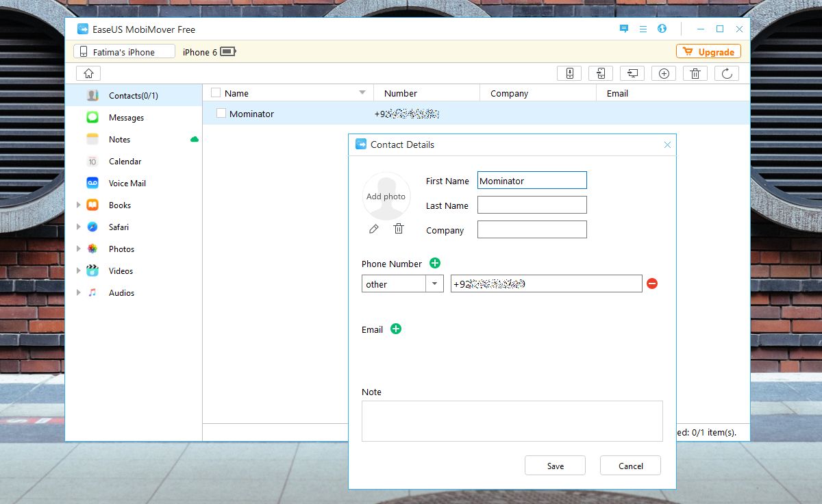Select Contacts(0/1) in the sidebar
This screenshot has width=822, height=504.
tap(134, 95)
